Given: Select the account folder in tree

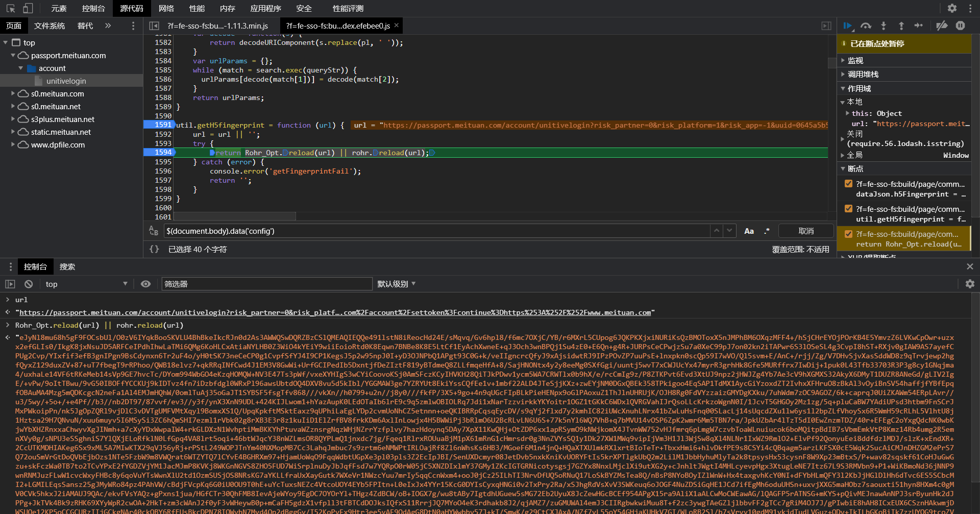Looking at the screenshot, I should [52, 68].
